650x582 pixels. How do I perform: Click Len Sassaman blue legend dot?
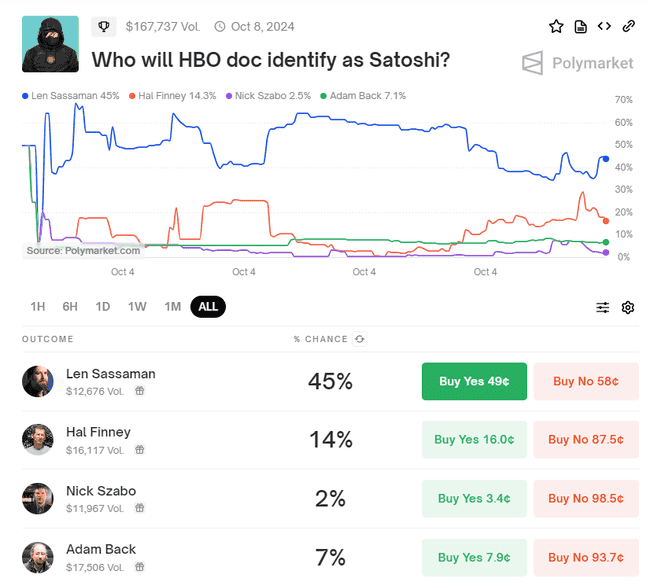[x=26, y=96]
